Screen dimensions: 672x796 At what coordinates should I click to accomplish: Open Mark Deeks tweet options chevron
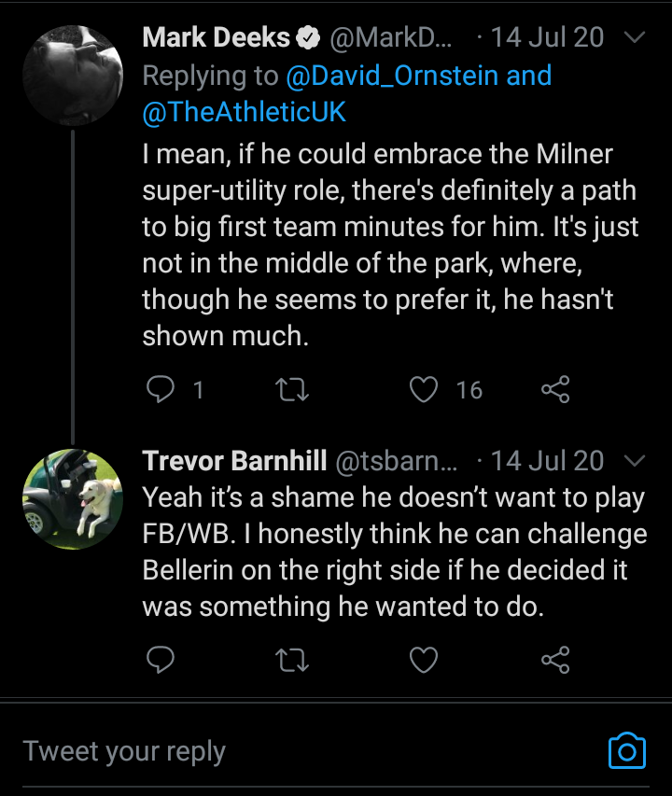(x=634, y=38)
